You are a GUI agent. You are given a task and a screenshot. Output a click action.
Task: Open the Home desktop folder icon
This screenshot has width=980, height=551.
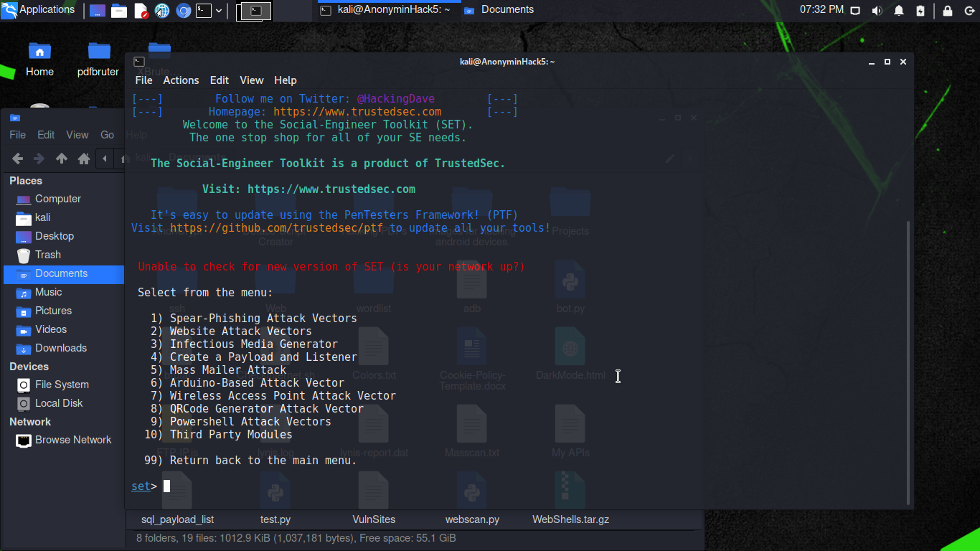click(39, 59)
